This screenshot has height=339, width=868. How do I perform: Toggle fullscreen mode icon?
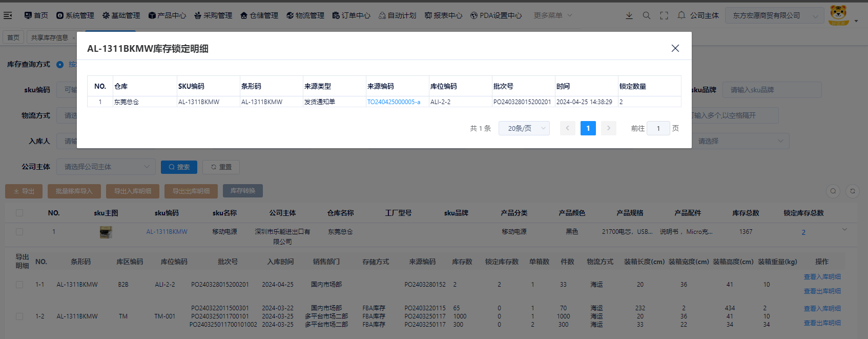(664, 15)
